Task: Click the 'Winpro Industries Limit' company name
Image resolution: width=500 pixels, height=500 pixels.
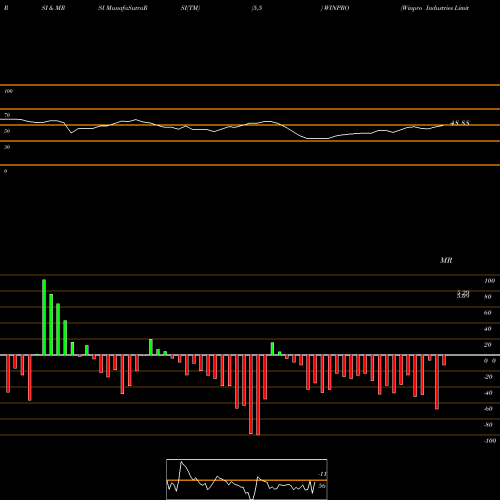Action: [x=435, y=8]
